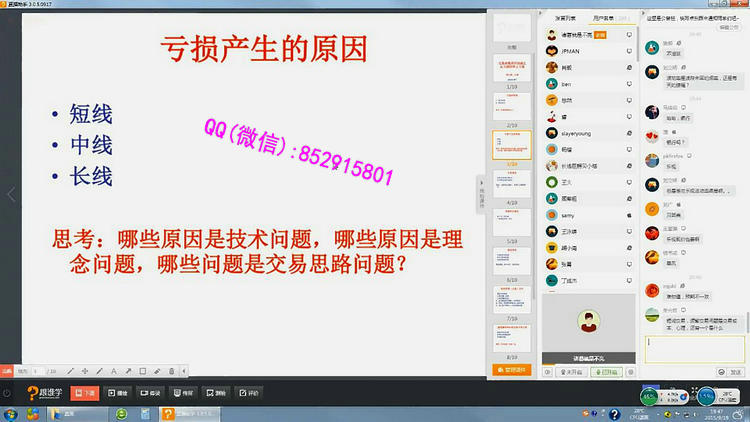Click the chat message input box
The image size is (750, 422).
692,347
